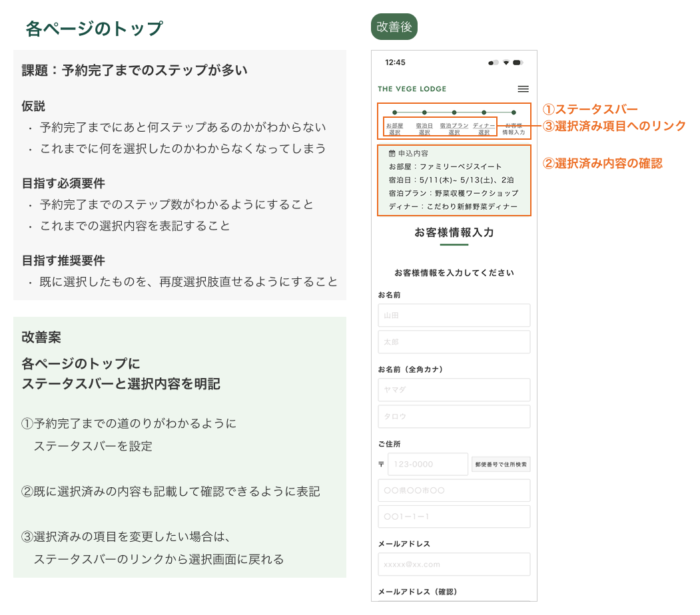Viewport: 700px width, 615px height.
Task: Click the battery icon in the status bar
Action: tap(518, 63)
